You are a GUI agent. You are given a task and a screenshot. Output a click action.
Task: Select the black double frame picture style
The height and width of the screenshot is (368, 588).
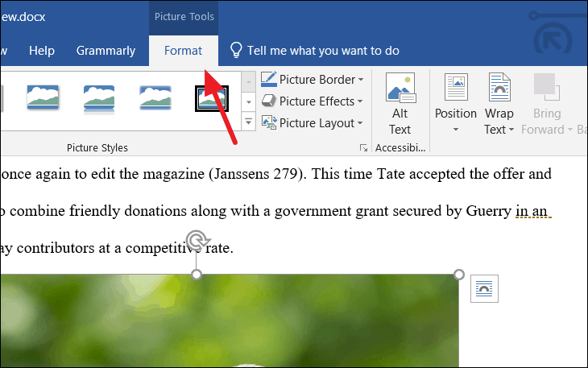click(x=212, y=98)
